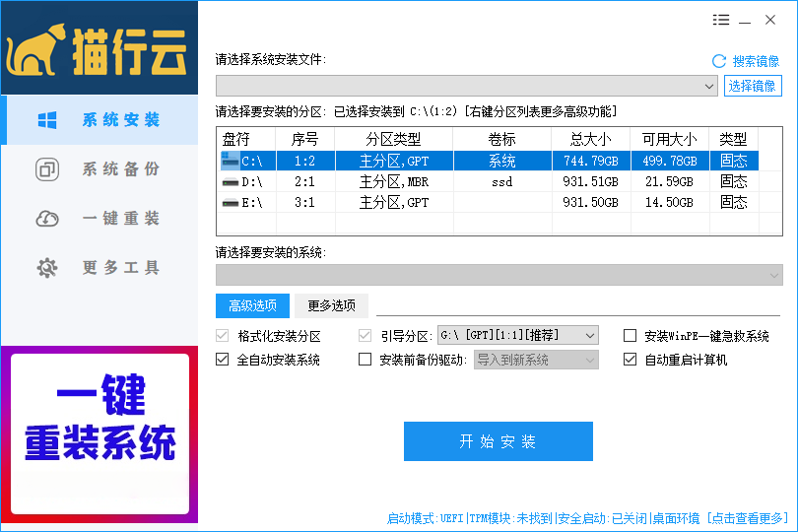The height and width of the screenshot is (532, 798).
Task: Click the cloud one-key reinstall icon
Action: coord(46,219)
